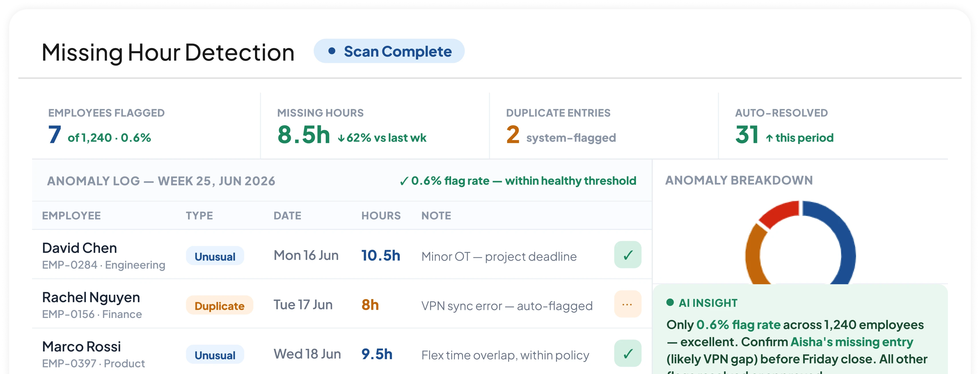Screen dimensions: 980x374
Task: Click the '0.6% flag rate — within healthy threshold' text
Action: [518, 181]
